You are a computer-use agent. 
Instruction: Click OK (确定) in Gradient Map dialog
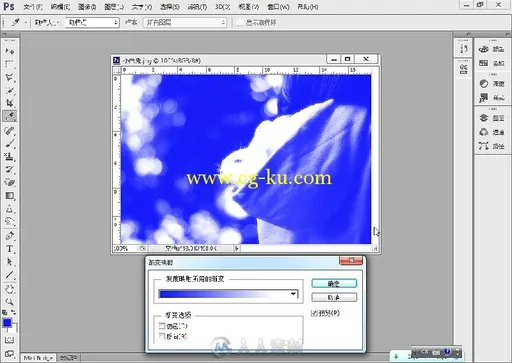(x=334, y=283)
